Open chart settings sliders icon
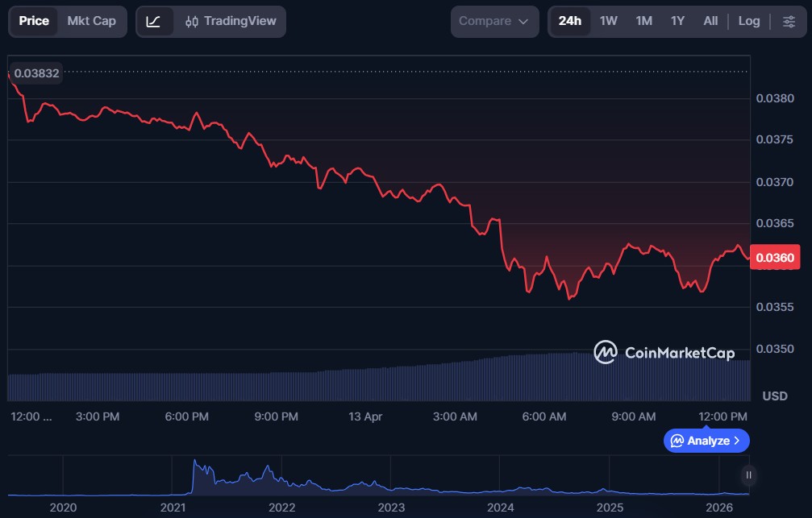Viewport: 812px width, 518px height. click(x=789, y=21)
